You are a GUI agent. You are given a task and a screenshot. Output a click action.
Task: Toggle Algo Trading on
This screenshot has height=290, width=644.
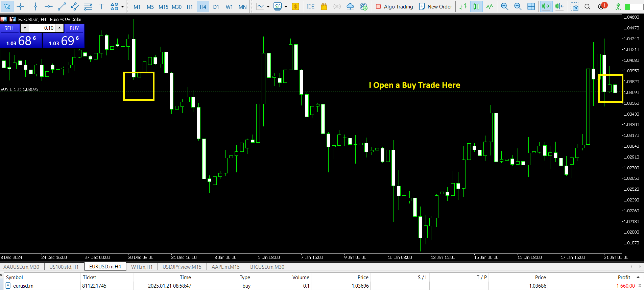(x=394, y=6)
